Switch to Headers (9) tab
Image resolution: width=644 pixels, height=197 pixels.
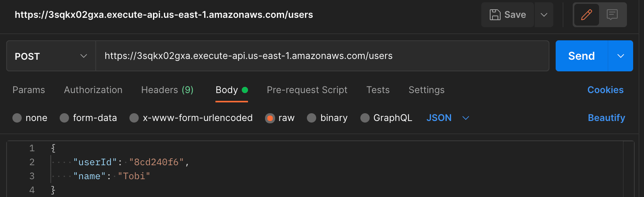(x=167, y=90)
